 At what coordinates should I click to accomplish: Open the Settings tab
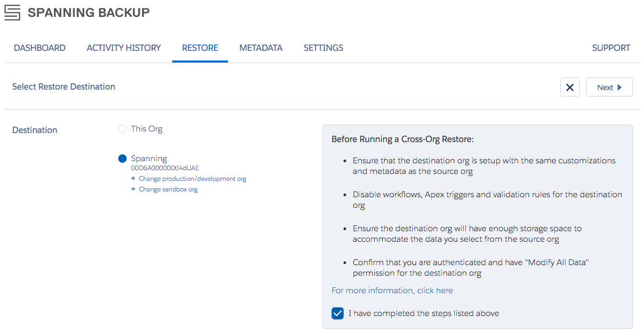(x=323, y=48)
